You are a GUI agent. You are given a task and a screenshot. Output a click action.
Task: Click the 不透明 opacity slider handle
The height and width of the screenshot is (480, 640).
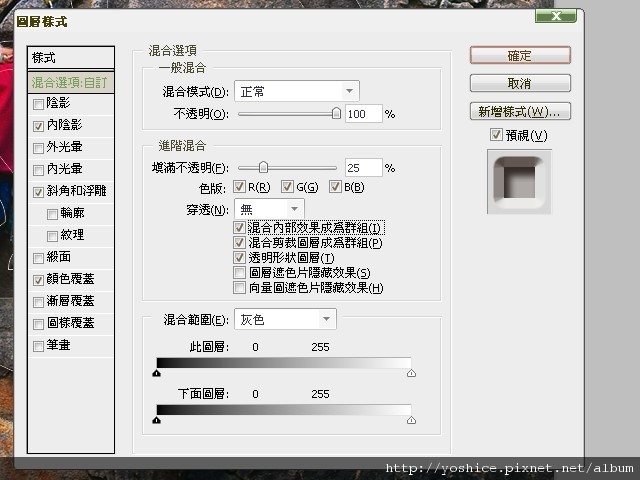pyautogui.click(x=336, y=113)
